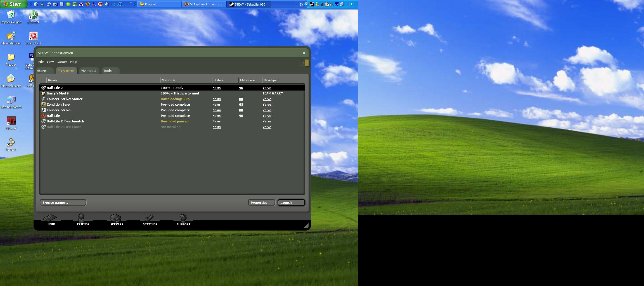The image size is (644, 287).
Task: Launch Internet Explorer from quick launch
Action: point(119,4)
